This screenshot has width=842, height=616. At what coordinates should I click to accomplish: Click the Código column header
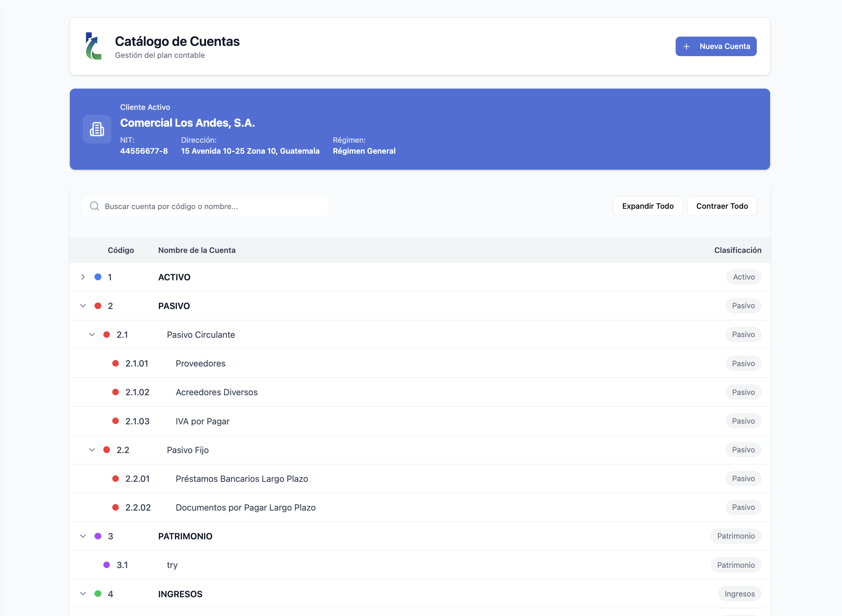click(121, 250)
